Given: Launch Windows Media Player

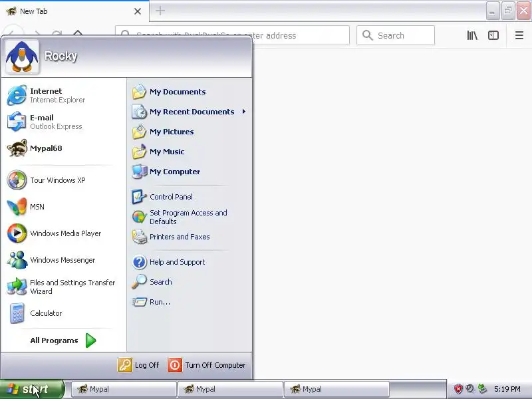Looking at the screenshot, I should 63,233.
